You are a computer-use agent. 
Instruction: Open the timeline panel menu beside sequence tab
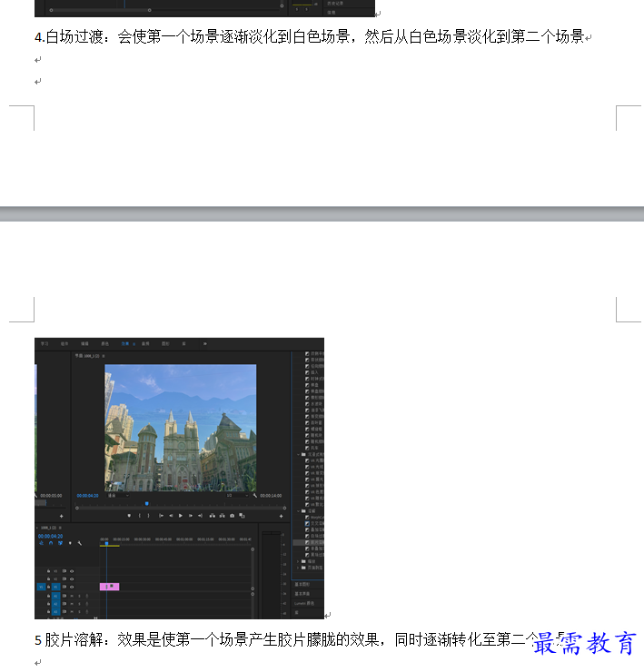point(60,528)
